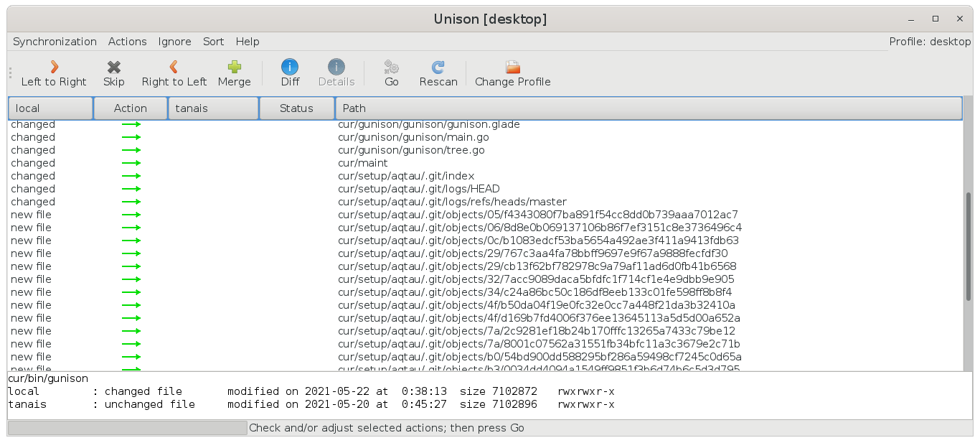Viewport: 980px width, 443px height.
Task: Open the Sort menu
Action: (x=213, y=42)
